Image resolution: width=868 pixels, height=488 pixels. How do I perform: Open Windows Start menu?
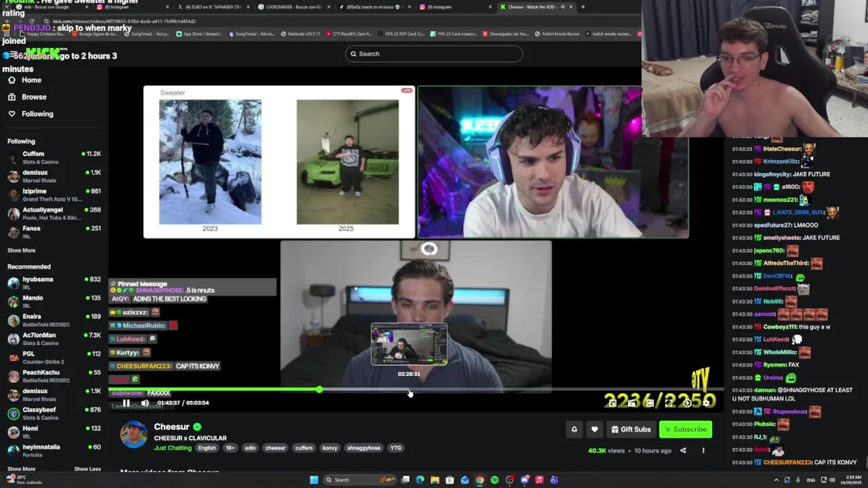click(314, 480)
